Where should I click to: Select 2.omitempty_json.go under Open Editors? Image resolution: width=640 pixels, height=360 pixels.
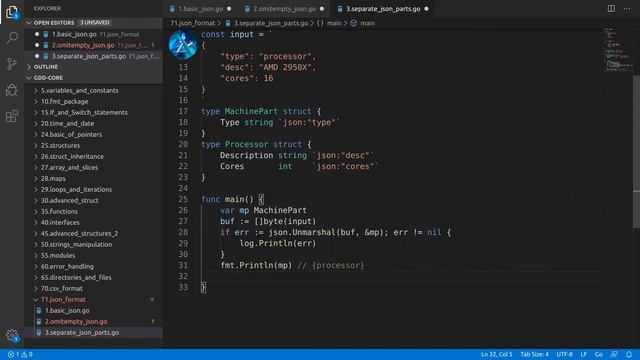[93, 45]
